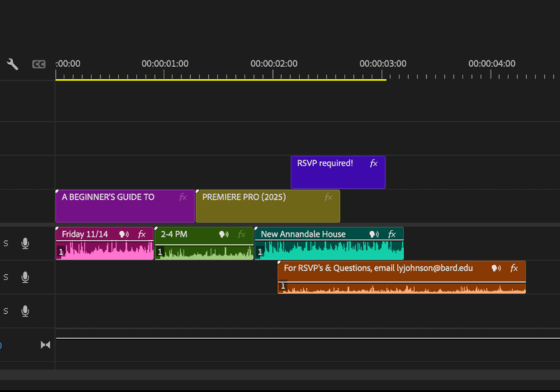Click voice-over record mic on first audio track

coord(25,244)
